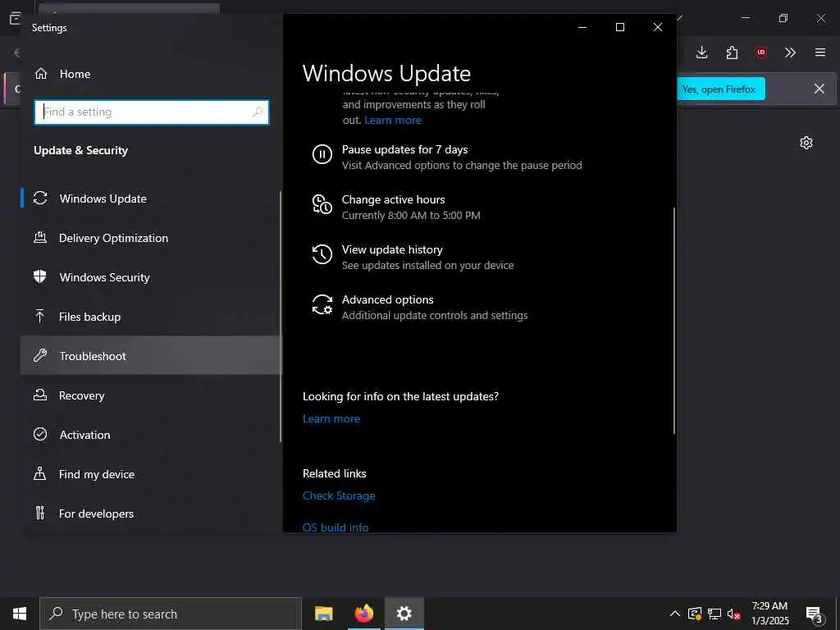Click Learn more under latest updates info
Screen dimensions: 840x630
tap(331, 418)
